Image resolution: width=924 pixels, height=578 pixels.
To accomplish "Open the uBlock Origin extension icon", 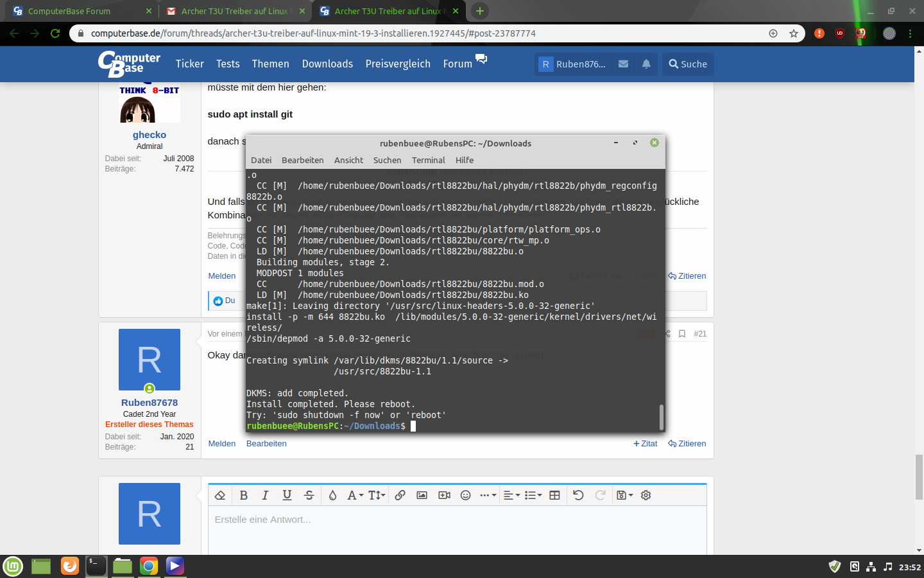I will pyautogui.click(x=840, y=33).
